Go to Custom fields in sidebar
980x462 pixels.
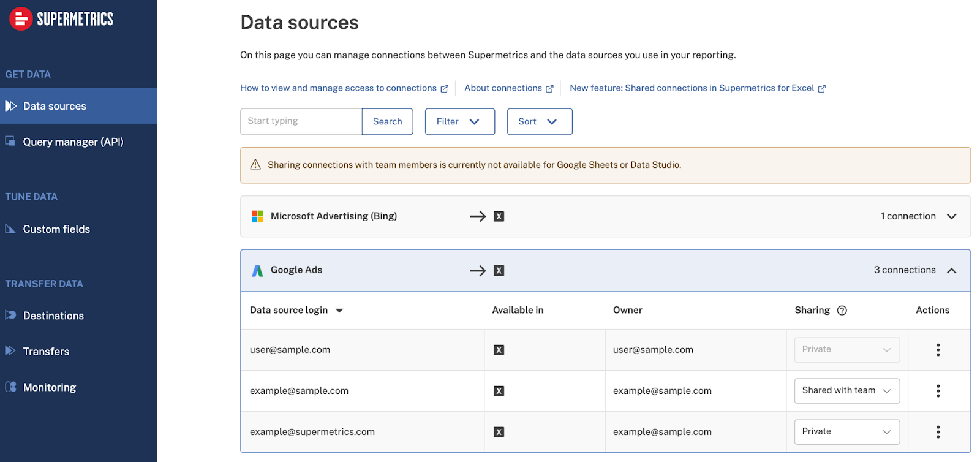coord(56,229)
